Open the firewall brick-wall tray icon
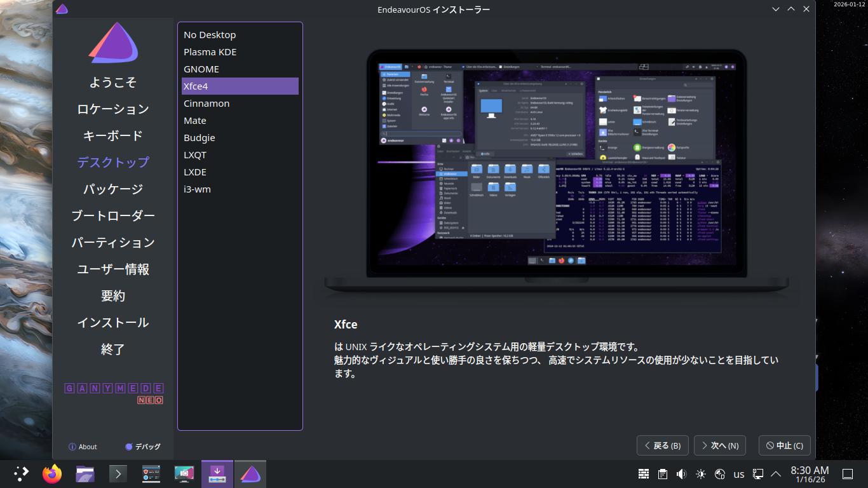This screenshot has width=868, height=488. click(644, 474)
